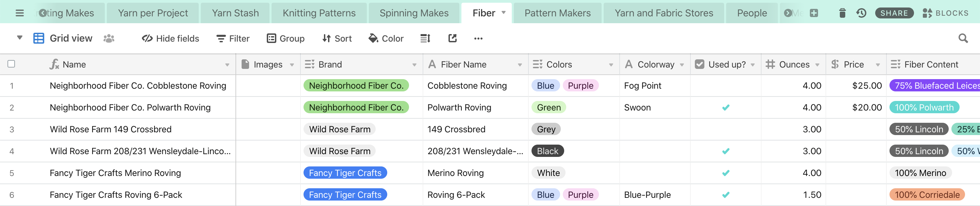Open the Ounces column dropdown arrow
Screen dimensions: 980x206
pyautogui.click(x=817, y=65)
